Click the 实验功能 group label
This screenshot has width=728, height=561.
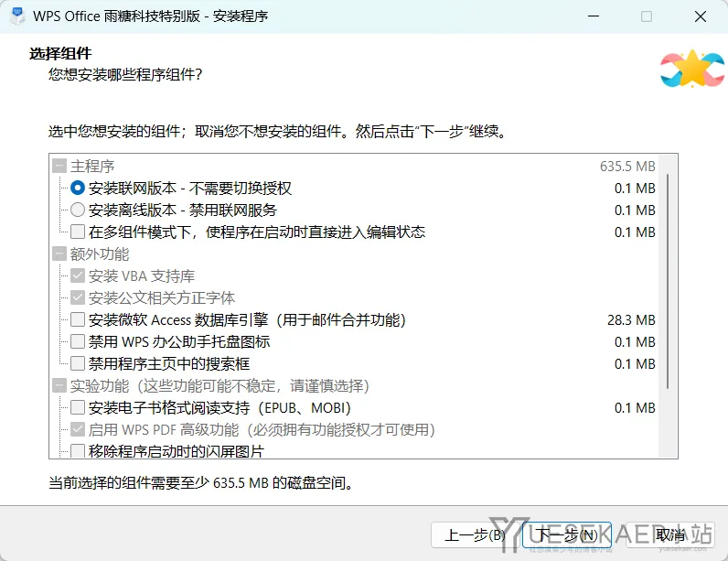tap(219, 385)
